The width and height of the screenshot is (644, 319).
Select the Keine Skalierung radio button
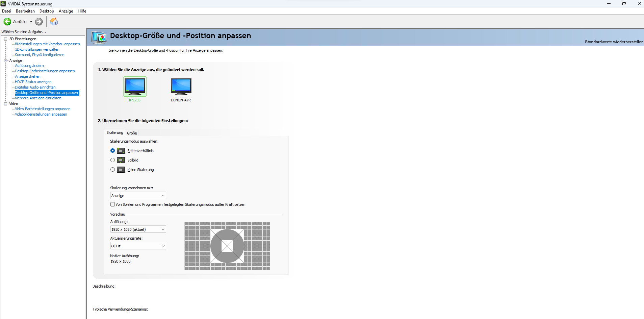113,170
